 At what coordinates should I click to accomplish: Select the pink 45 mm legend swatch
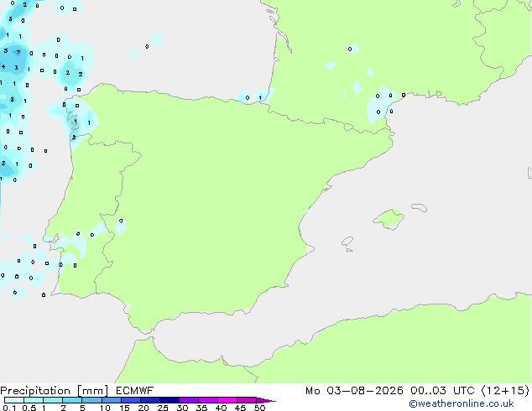tap(247, 400)
